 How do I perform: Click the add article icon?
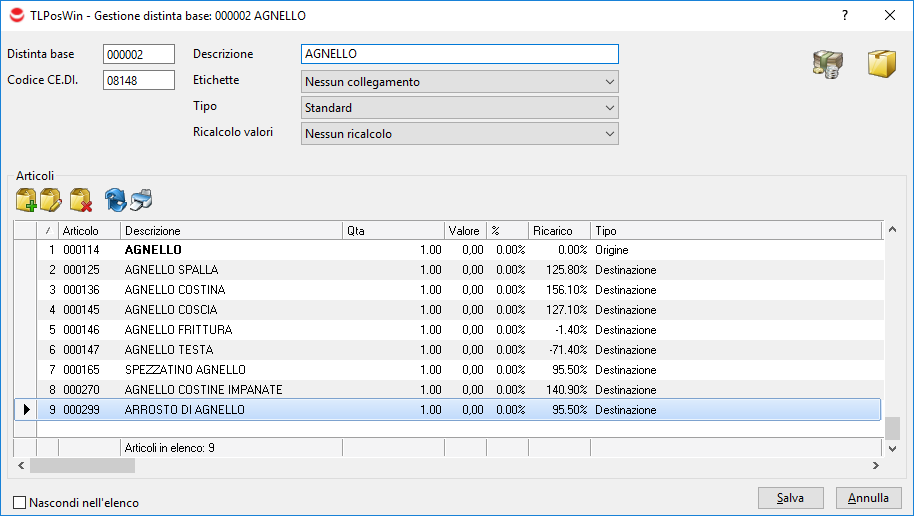27,199
